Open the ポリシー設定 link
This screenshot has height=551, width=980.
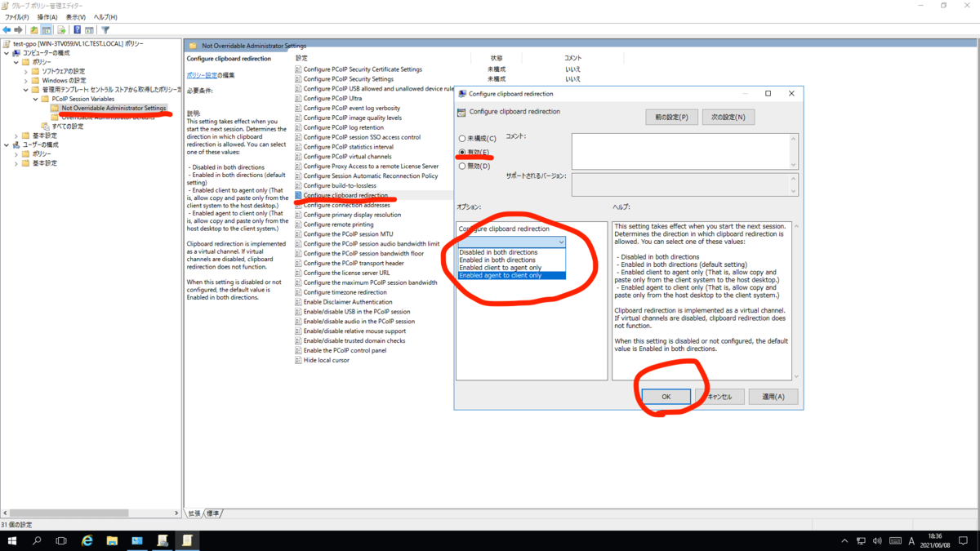tap(202, 75)
